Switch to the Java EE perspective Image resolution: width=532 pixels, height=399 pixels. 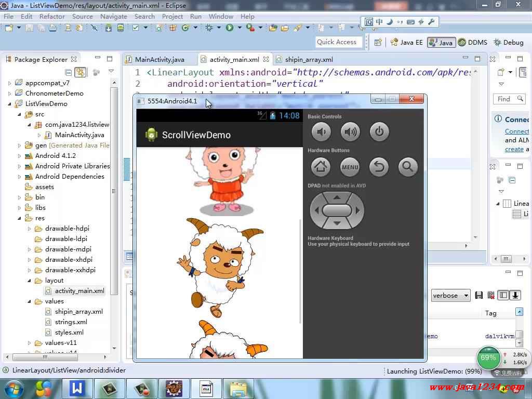pos(407,42)
